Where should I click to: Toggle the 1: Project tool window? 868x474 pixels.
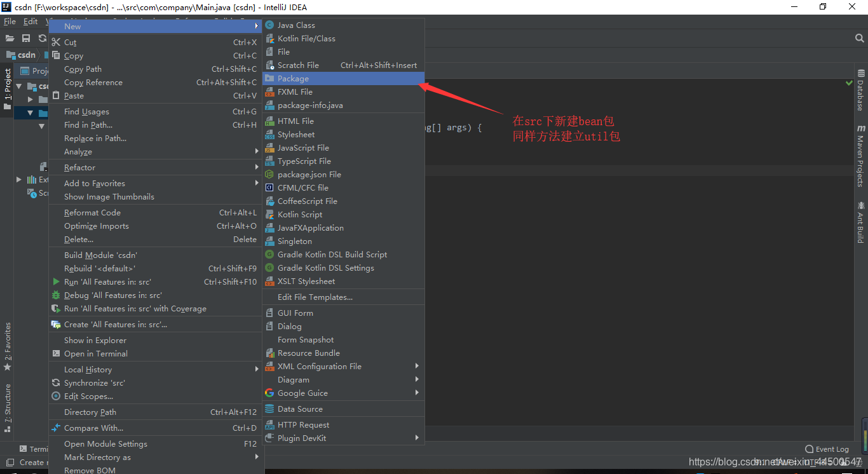click(8, 89)
